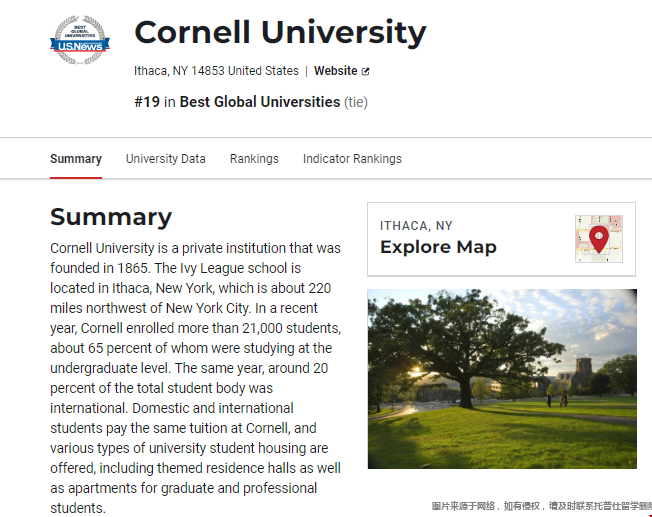Switch to the University Data tab
This screenshot has width=652, height=517.
point(165,159)
